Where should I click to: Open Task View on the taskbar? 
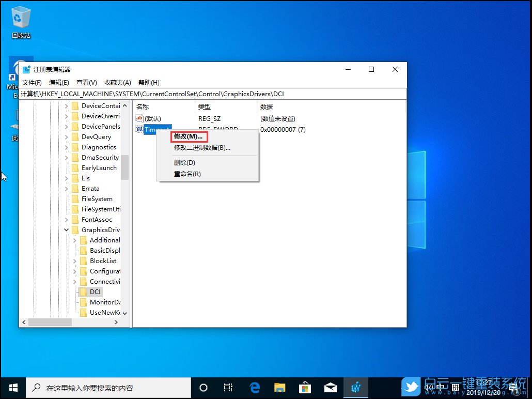228,387
